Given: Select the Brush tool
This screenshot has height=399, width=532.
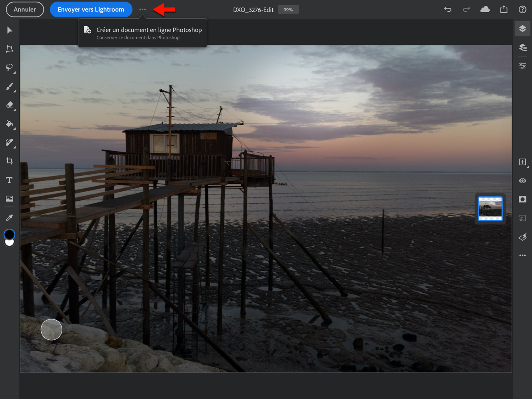Looking at the screenshot, I should coord(9,87).
